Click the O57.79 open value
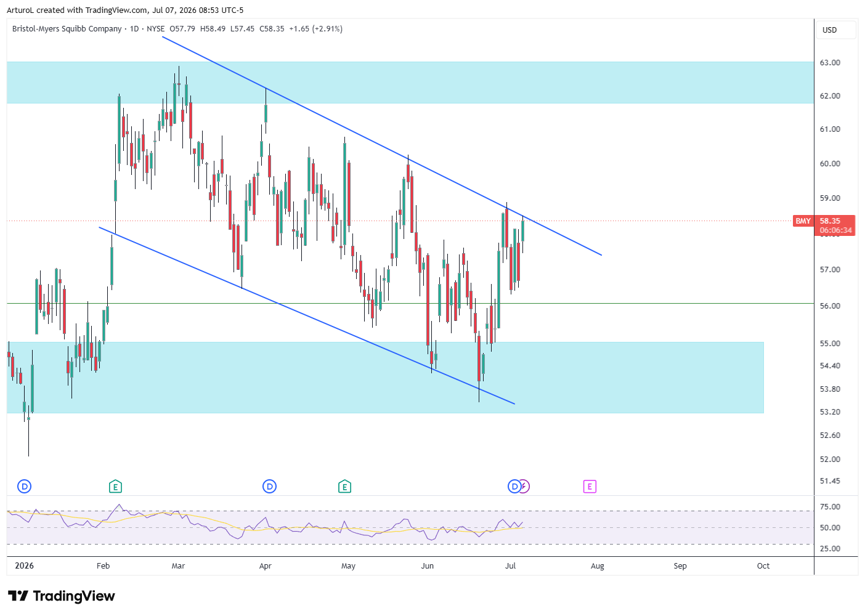The image size is (865, 616). point(182,28)
